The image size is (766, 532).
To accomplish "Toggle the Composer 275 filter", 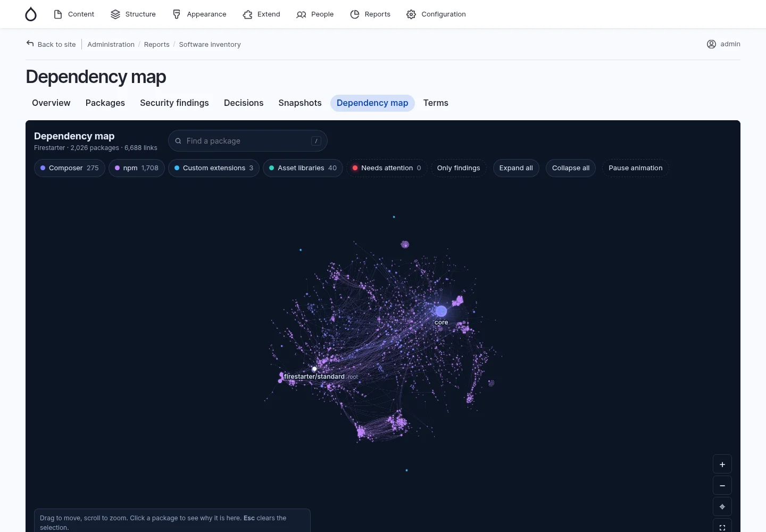I will [x=70, y=168].
